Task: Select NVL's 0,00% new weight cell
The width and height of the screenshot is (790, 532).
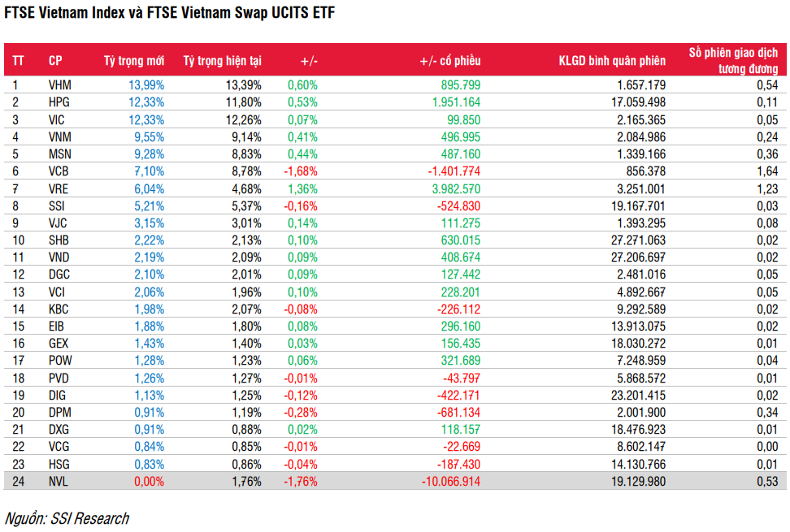Action: click(x=147, y=481)
